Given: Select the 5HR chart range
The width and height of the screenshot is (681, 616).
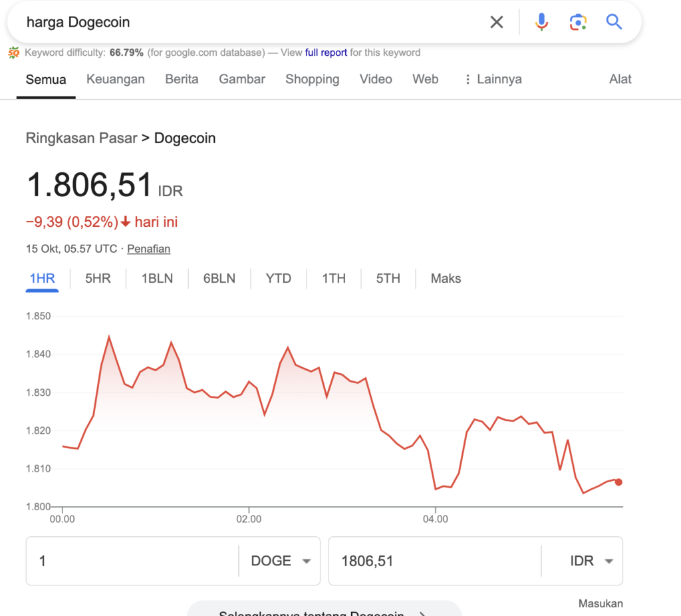Looking at the screenshot, I should [98, 279].
